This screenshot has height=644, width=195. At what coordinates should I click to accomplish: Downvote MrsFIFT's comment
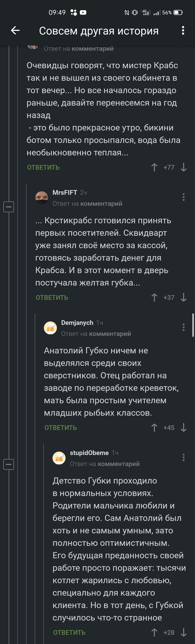184,297
